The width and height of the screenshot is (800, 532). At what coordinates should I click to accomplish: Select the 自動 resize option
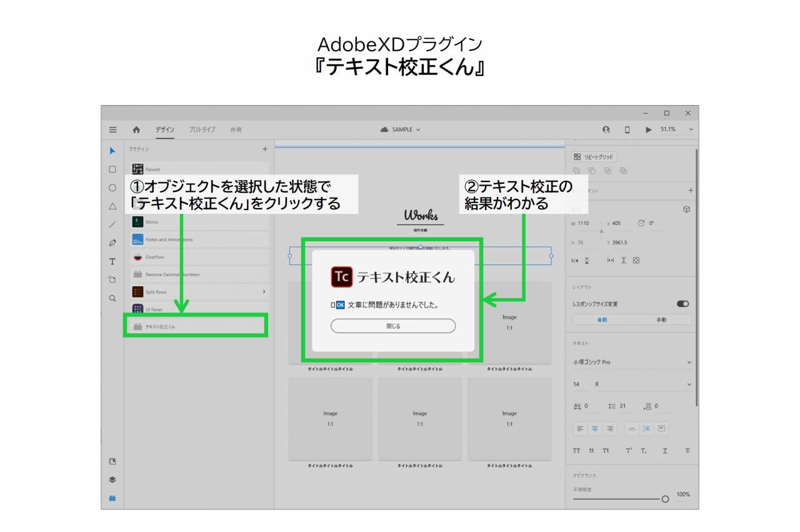602,319
